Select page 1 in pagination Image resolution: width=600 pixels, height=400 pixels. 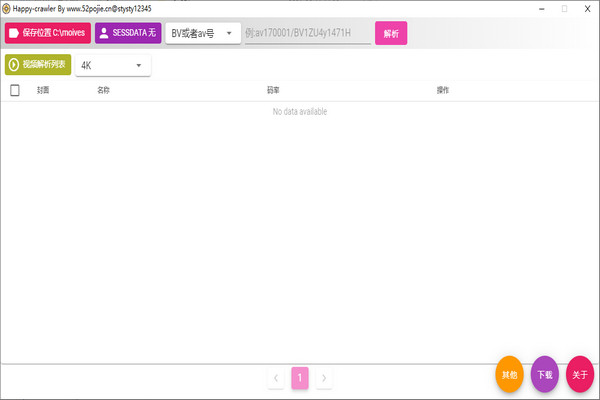(x=299, y=378)
